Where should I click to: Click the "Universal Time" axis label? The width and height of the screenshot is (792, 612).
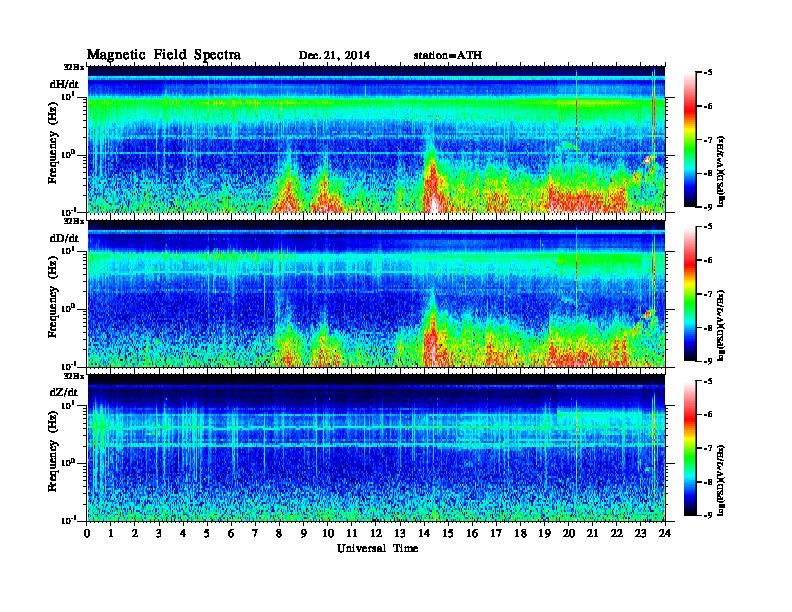tap(377, 548)
